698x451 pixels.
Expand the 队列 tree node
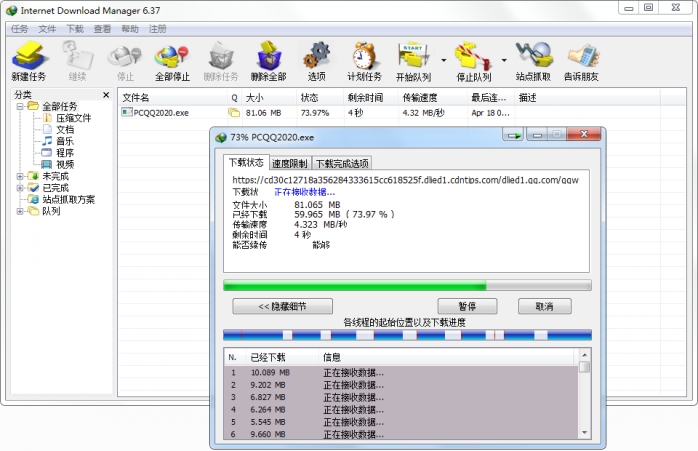[20, 211]
